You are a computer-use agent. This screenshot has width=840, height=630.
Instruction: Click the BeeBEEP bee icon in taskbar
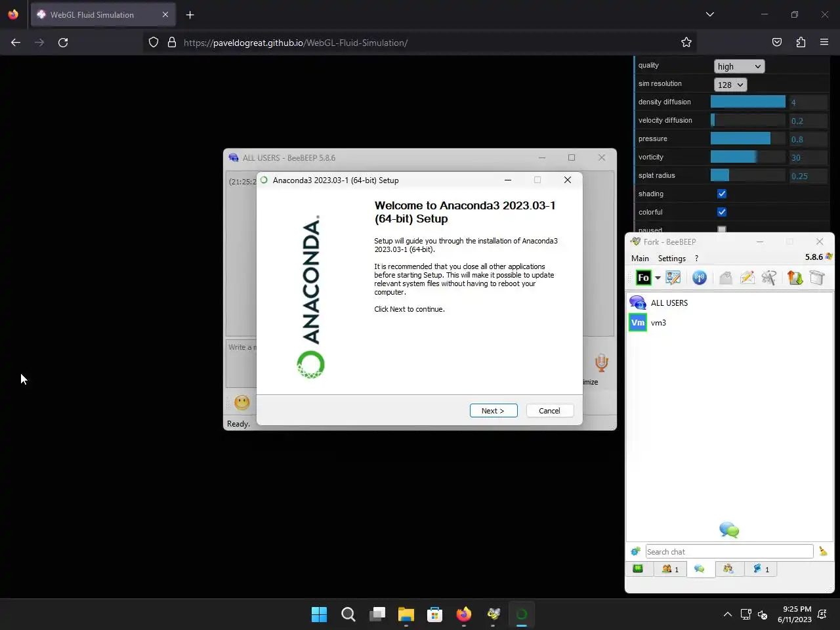(493, 614)
